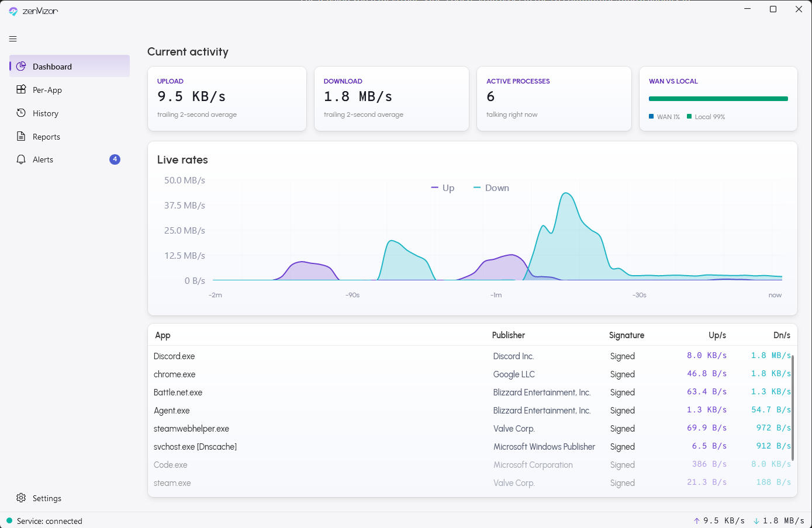Click the WAN vs Local progress bar
Viewport: 812px width, 528px height.
718,99
